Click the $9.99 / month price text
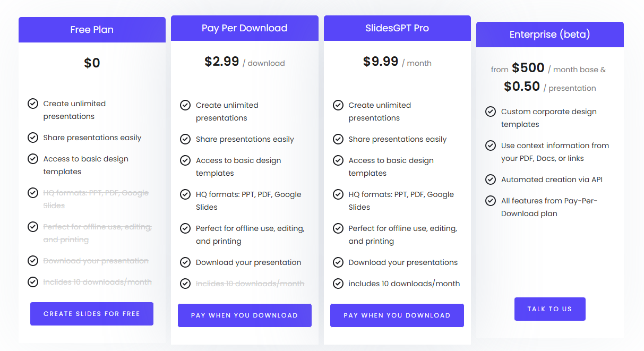This screenshot has width=644, height=351. click(397, 62)
